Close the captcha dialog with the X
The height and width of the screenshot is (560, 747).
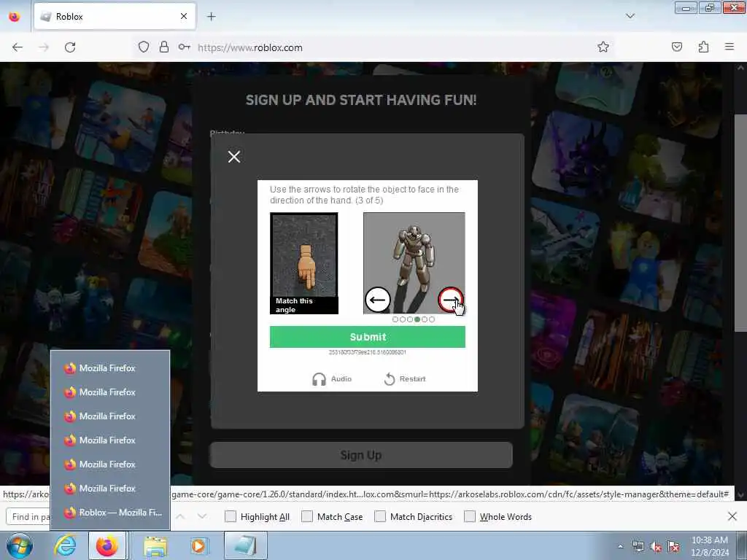click(x=234, y=157)
